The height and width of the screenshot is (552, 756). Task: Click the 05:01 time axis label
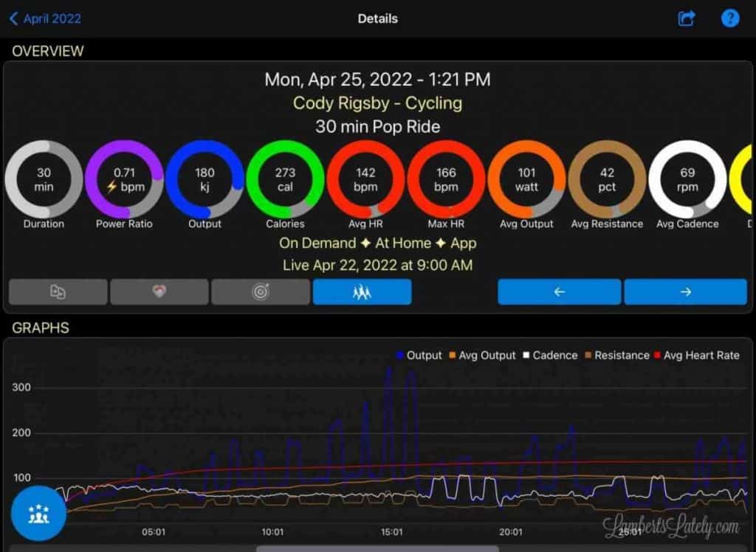tap(154, 532)
